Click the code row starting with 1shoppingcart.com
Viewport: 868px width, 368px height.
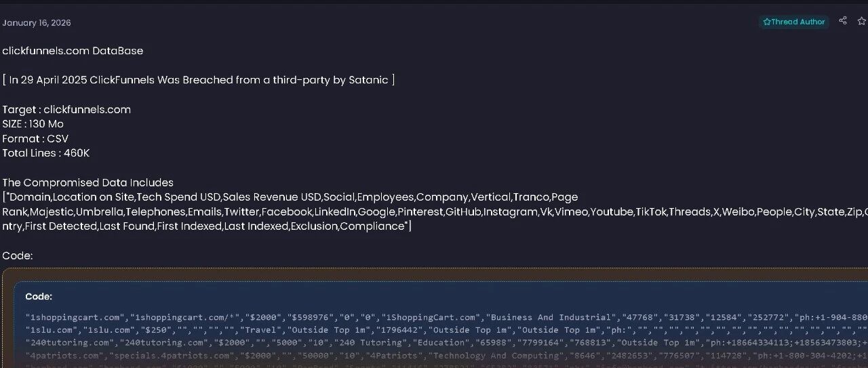[446, 317]
